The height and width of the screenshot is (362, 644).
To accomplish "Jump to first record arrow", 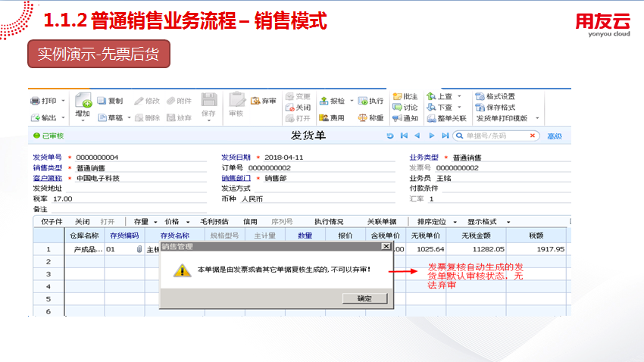I will (404, 136).
